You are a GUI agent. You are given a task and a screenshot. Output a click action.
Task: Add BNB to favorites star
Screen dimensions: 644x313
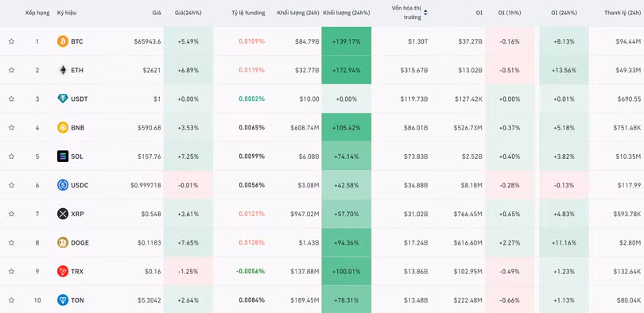(11, 128)
